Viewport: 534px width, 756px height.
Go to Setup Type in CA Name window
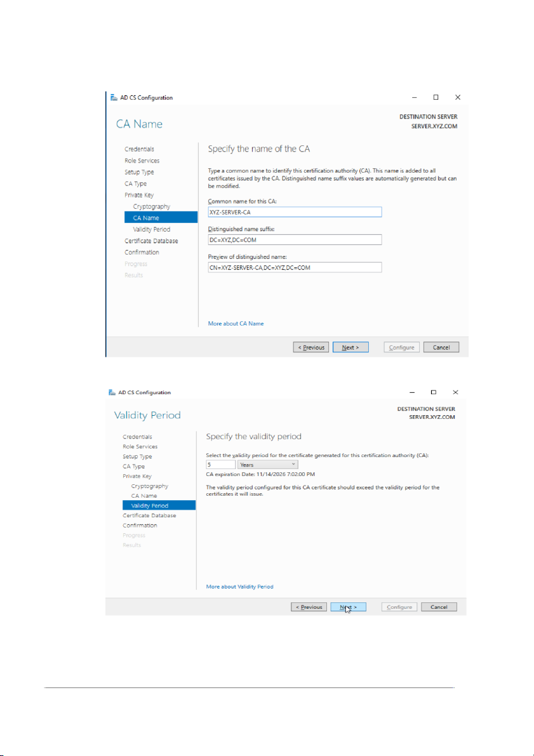click(139, 172)
